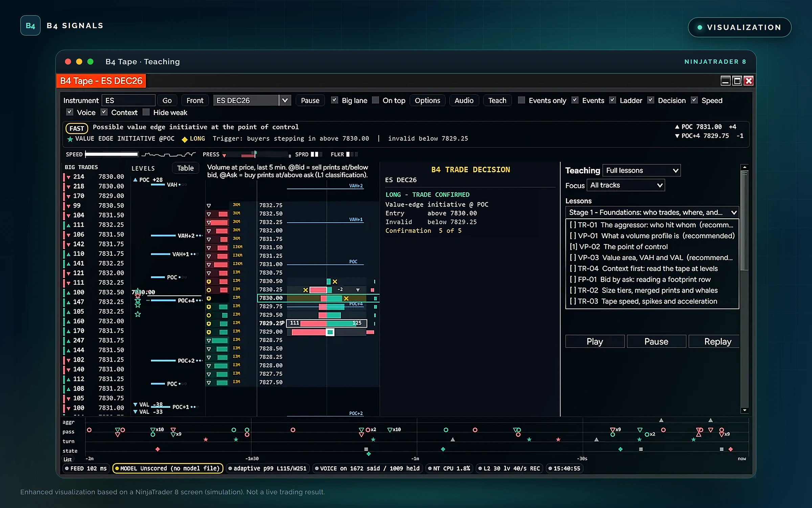Maximize the B4 Tape window
The image size is (812, 508).
[x=737, y=81]
